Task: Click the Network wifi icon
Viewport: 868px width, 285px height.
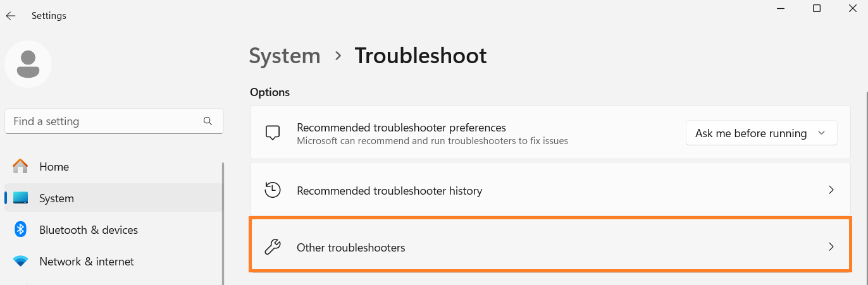Action: (x=21, y=262)
